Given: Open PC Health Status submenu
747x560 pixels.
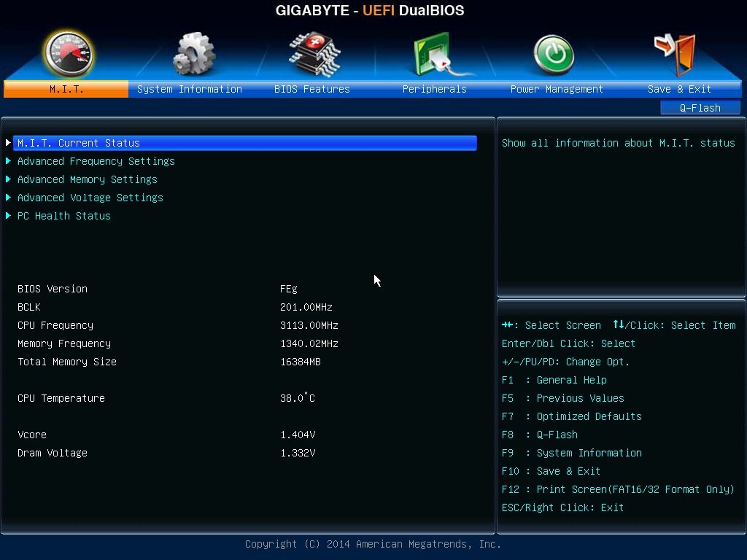Looking at the screenshot, I should pyautogui.click(x=64, y=216).
